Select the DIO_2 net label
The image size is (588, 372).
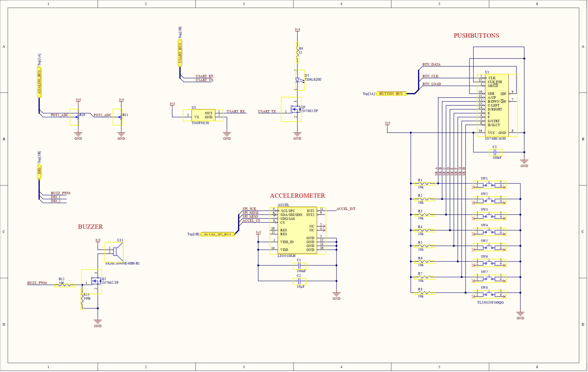(x=55, y=201)
